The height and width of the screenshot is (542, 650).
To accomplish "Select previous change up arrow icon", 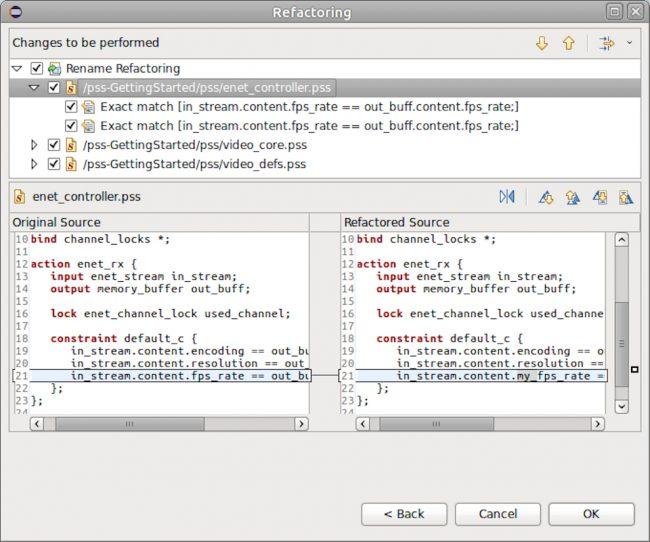I will pos(569,43).
